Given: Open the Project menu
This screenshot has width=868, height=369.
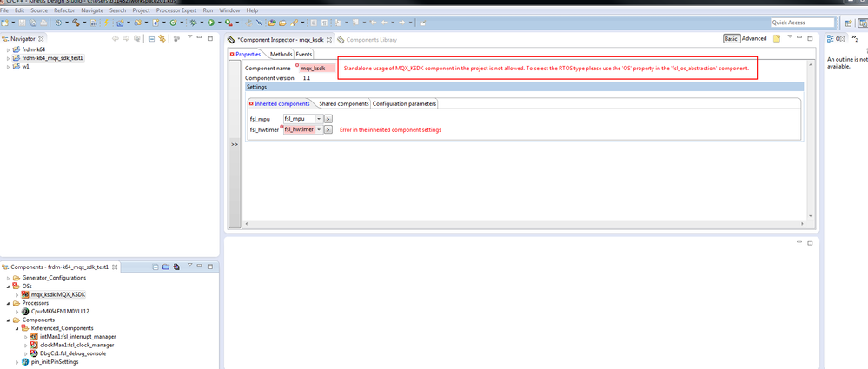Looking at the screenshot, I should click(141, 10).
